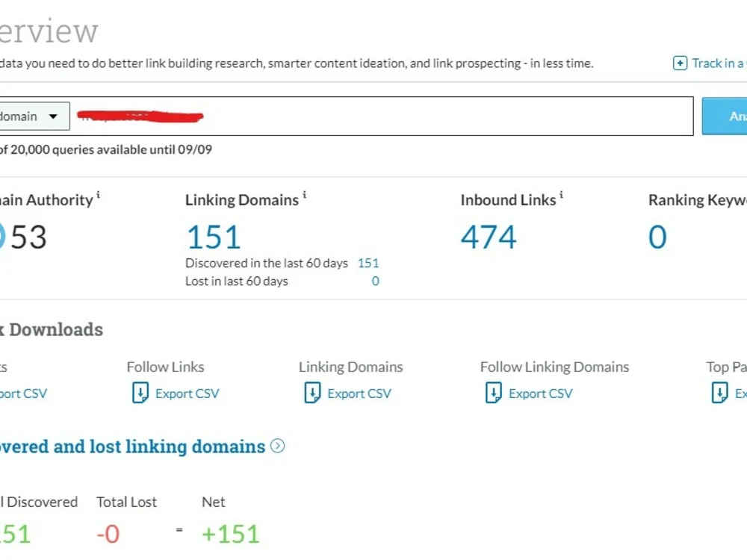Viewport: 747px width, 560px height.
Task: Open the 474 Inbound Links value
Action: [x=489, y=237]
